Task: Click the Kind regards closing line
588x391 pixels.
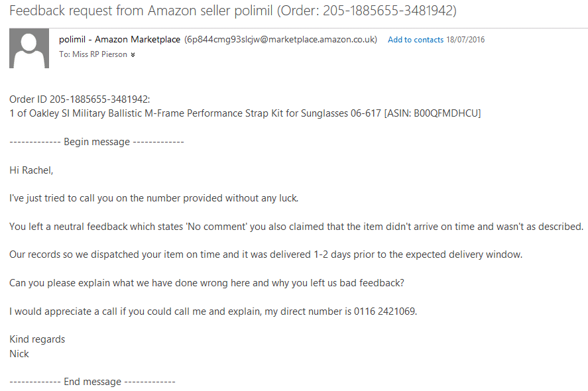Action: pos(37,339)
